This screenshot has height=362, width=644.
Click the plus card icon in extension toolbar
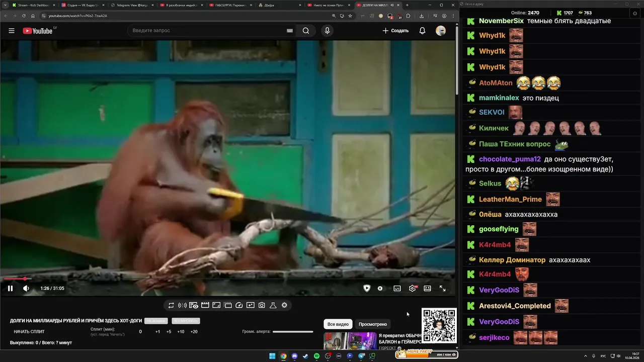click(250, 305)
